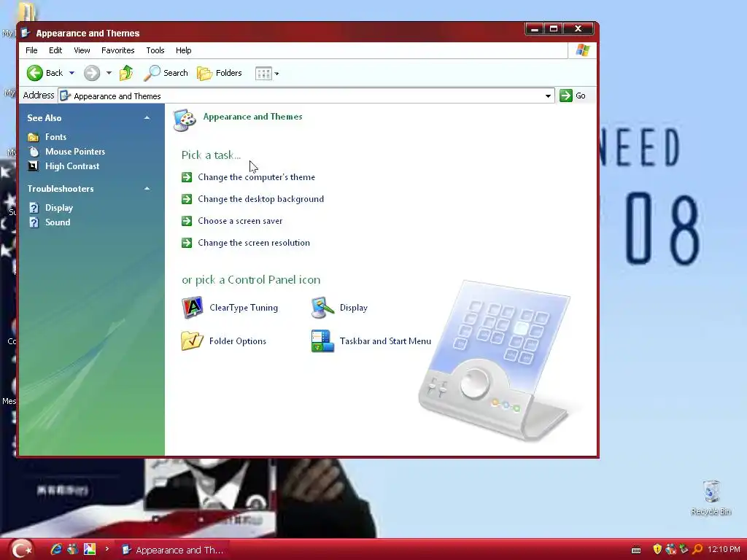Go up one folder level
The height and width of the screenshot is (560, 747).
click(127, 73)
